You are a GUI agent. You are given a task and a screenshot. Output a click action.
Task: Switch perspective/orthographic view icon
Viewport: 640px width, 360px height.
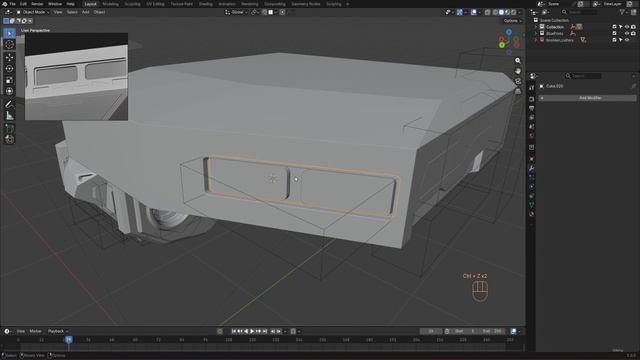click(x=518, y=91)
